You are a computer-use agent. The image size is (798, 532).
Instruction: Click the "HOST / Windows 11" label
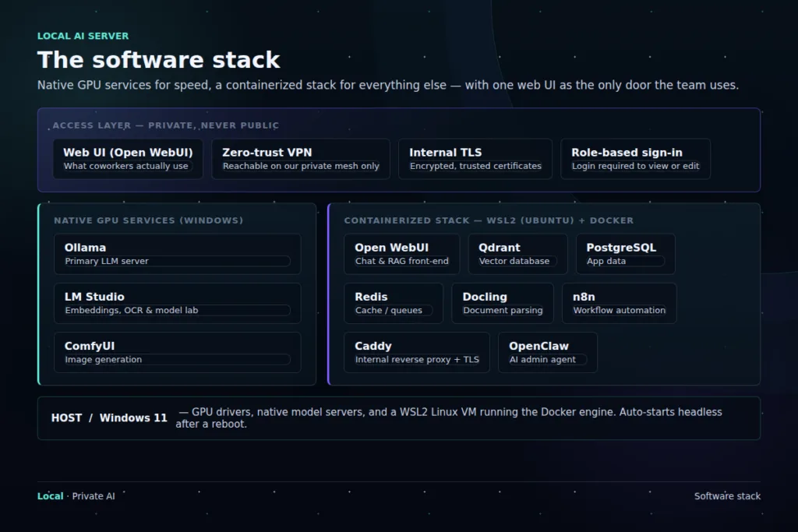(x=109, y=418)
